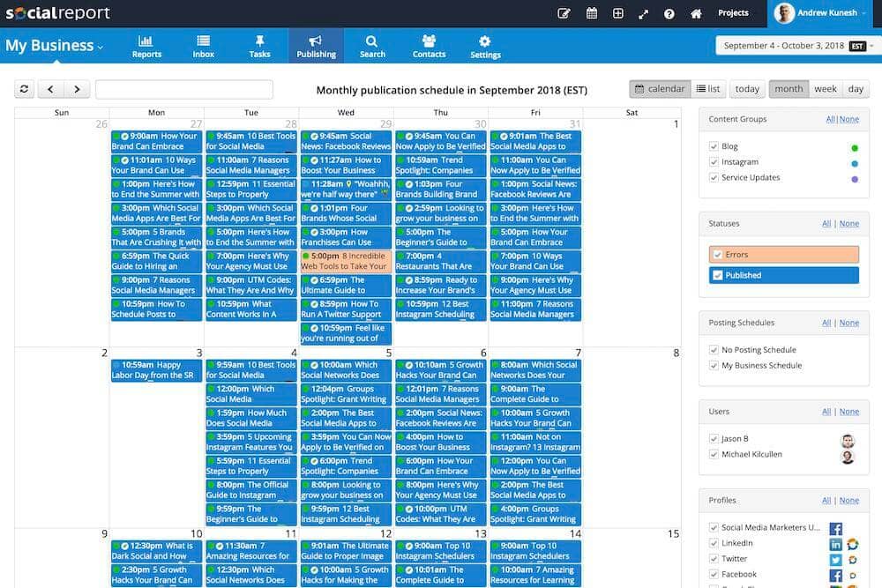Uncheck No Posting Schedule
The width and height of the screenshot is (882, 588).
[714, 350]
